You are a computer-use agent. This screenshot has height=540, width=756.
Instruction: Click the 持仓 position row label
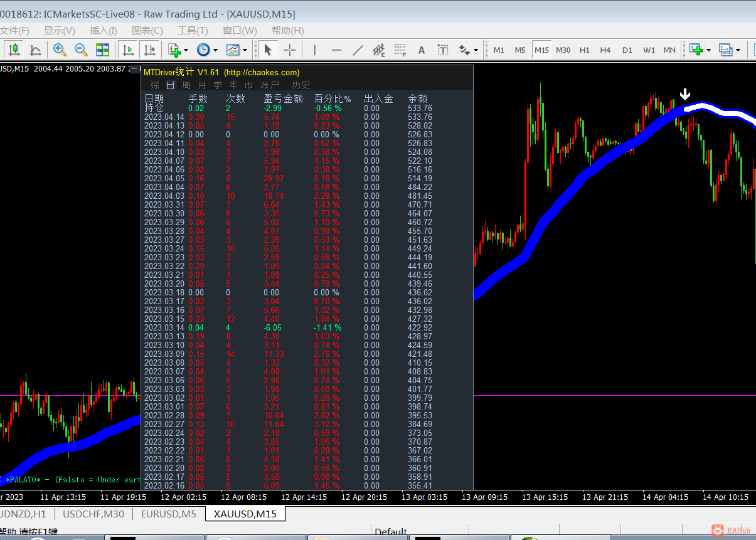tap(154, 108)
